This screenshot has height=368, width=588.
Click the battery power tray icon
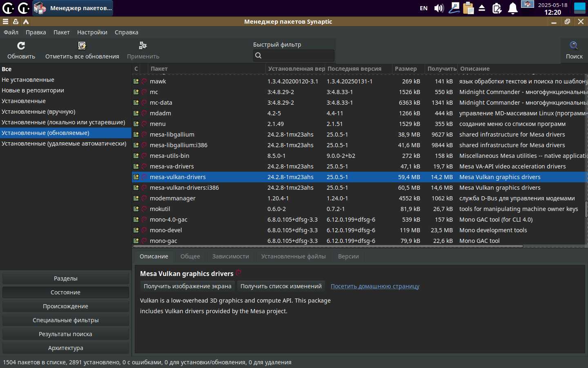pyautogui.click(x=497, y=8)
